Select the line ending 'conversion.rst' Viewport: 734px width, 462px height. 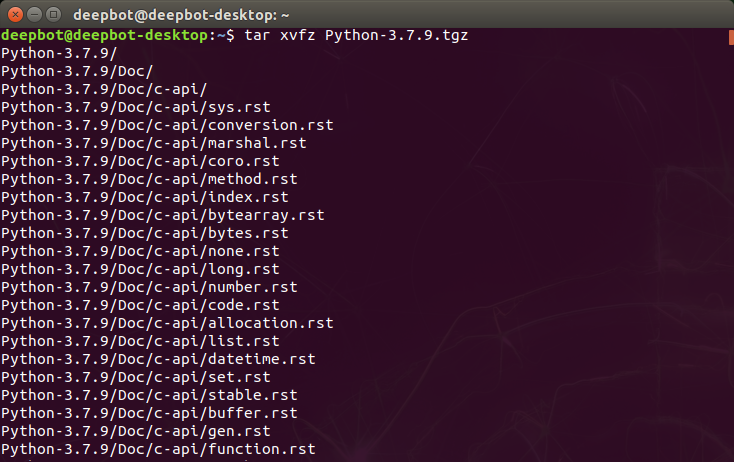pos(167,125)
